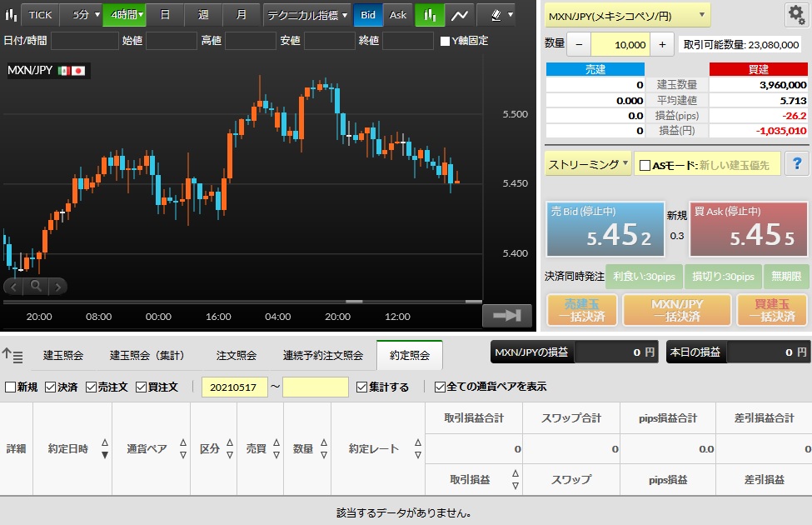812x525 pixels.
Task: Decrease quantity with minus button
Action: (x=579, y=45)
